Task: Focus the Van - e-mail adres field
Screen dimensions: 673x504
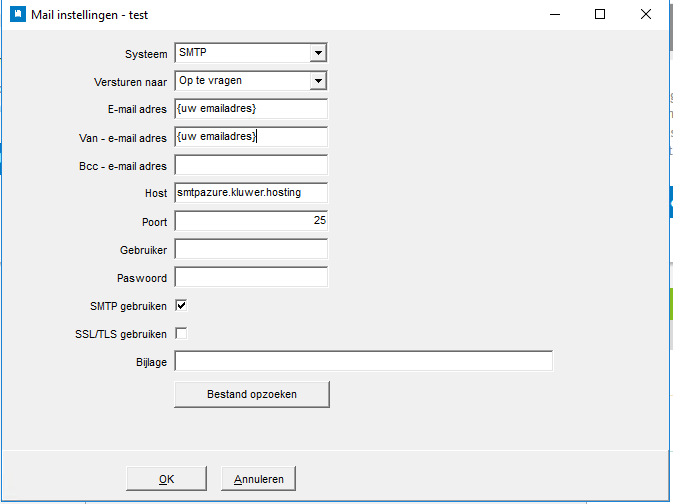Action: (251, 137)
